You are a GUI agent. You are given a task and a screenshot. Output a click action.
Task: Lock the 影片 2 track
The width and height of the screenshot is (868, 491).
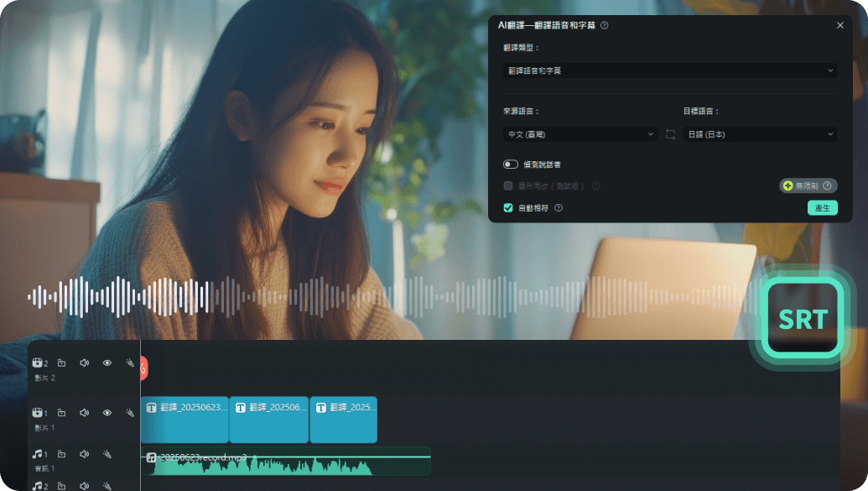click(61, 363)
